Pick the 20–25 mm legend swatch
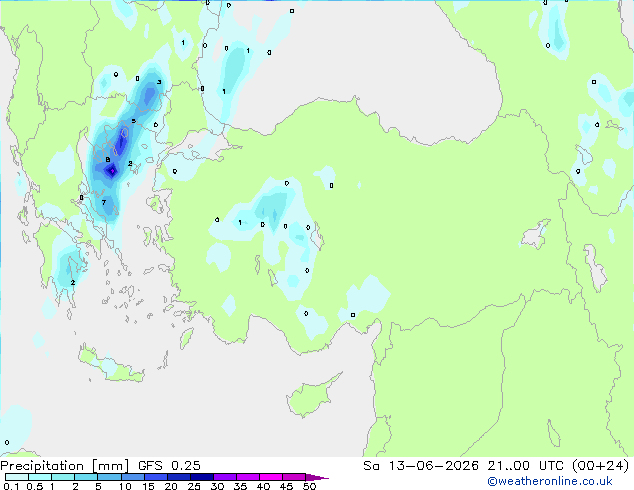Screen dimensions: 634x490 coord(179,477)
